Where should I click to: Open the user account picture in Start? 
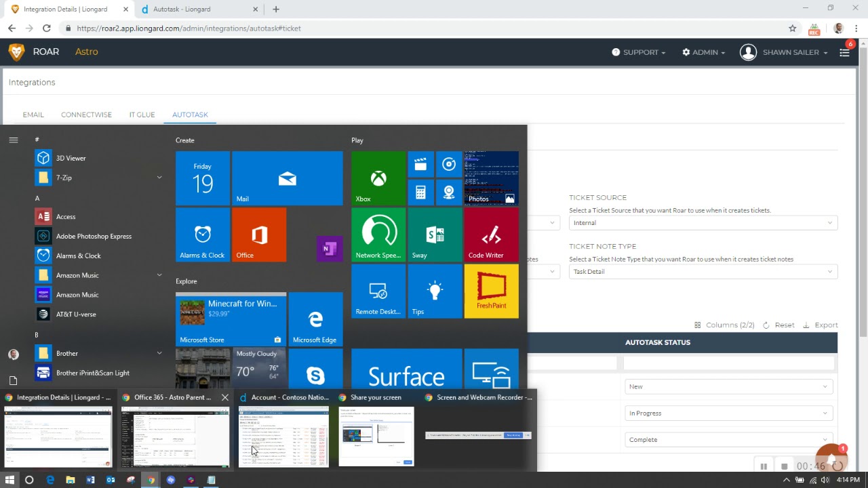13,354
